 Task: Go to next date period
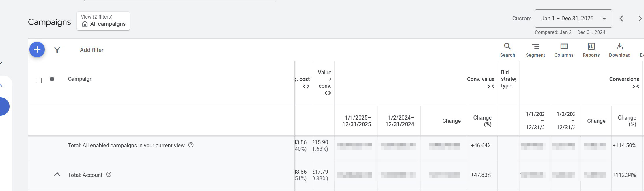point(639,19)
